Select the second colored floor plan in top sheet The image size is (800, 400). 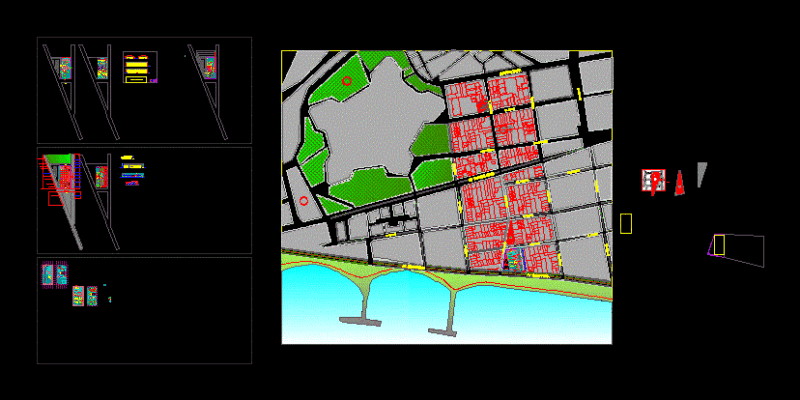click(103, 68)
